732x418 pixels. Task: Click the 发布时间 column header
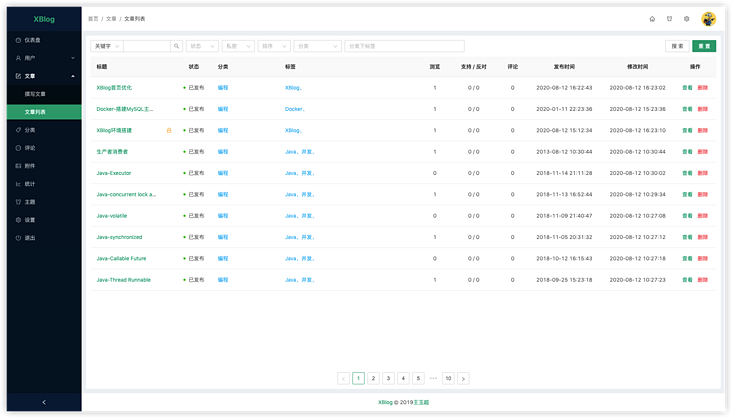[x=564, y=67]
